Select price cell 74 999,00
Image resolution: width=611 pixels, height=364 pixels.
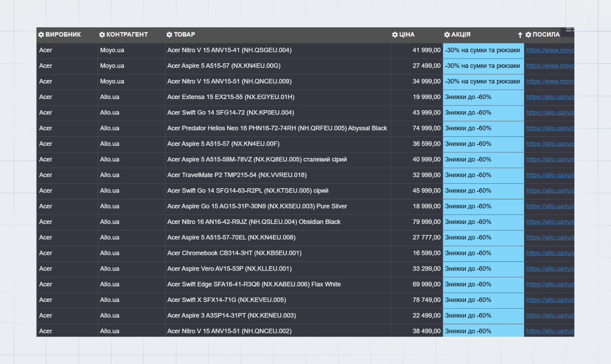[417, 128]
